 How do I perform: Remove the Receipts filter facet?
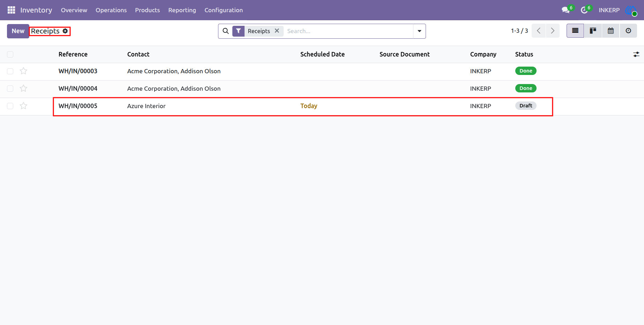coord(277,31)
